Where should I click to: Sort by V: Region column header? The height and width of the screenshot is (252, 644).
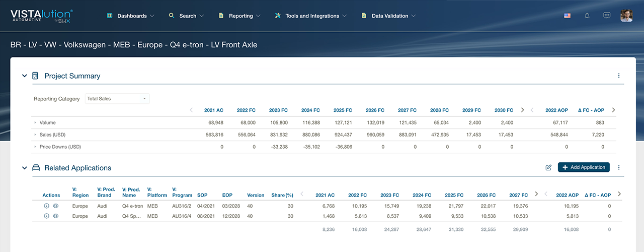pyautogui.click(x=80, y=192)
